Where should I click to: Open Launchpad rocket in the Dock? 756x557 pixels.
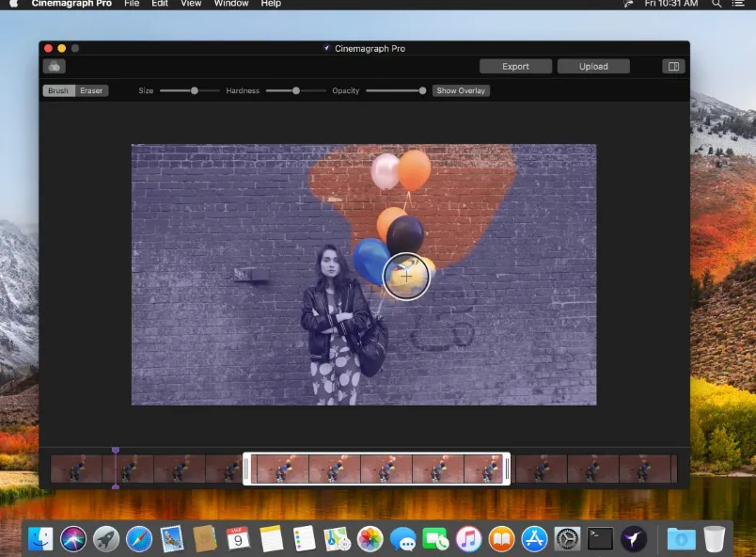point(106,539)
